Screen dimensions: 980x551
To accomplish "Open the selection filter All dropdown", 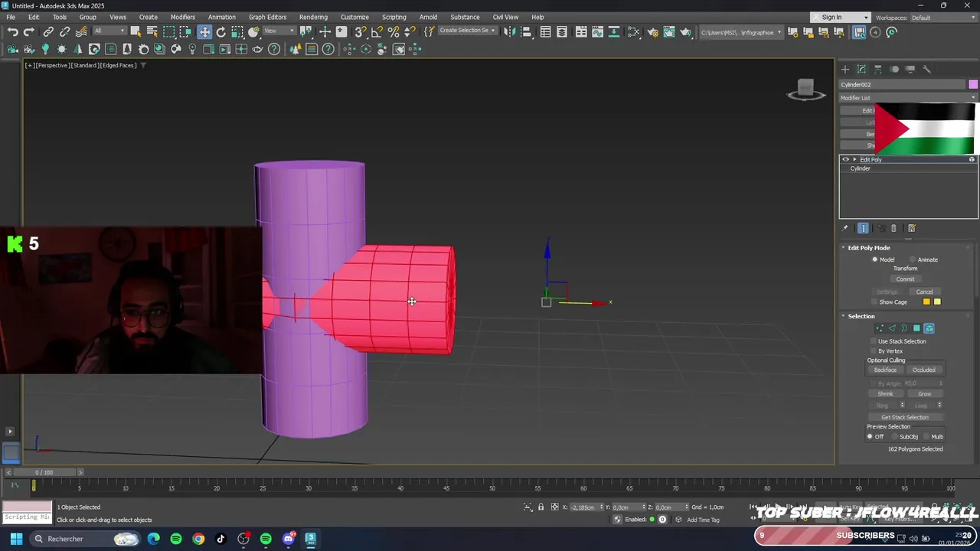I will point(109,31).
